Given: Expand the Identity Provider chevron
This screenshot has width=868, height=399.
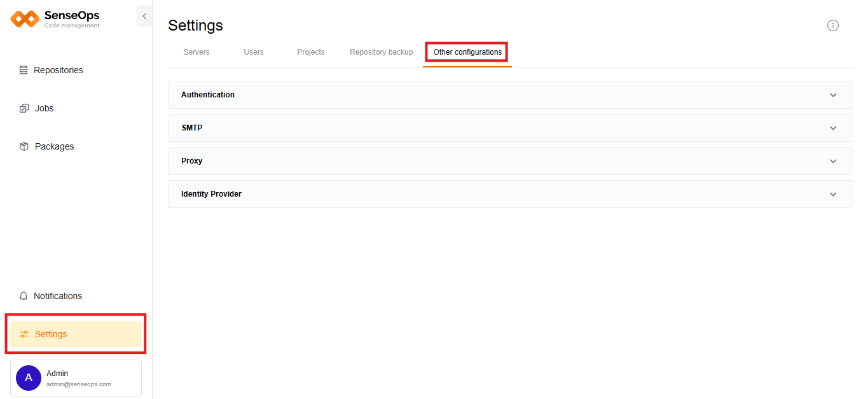Looking at the screenshot, I should [x=834, y=194].
